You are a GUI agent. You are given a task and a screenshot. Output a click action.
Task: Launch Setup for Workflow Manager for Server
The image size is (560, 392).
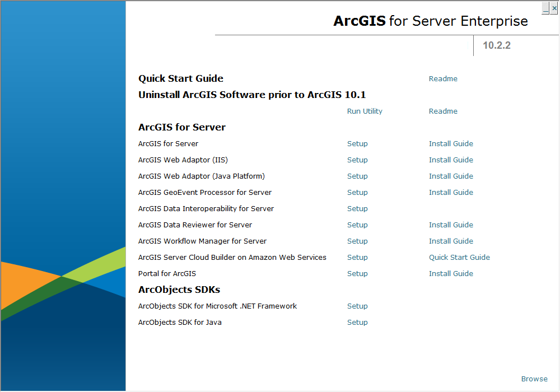click(x=357, y=241)
